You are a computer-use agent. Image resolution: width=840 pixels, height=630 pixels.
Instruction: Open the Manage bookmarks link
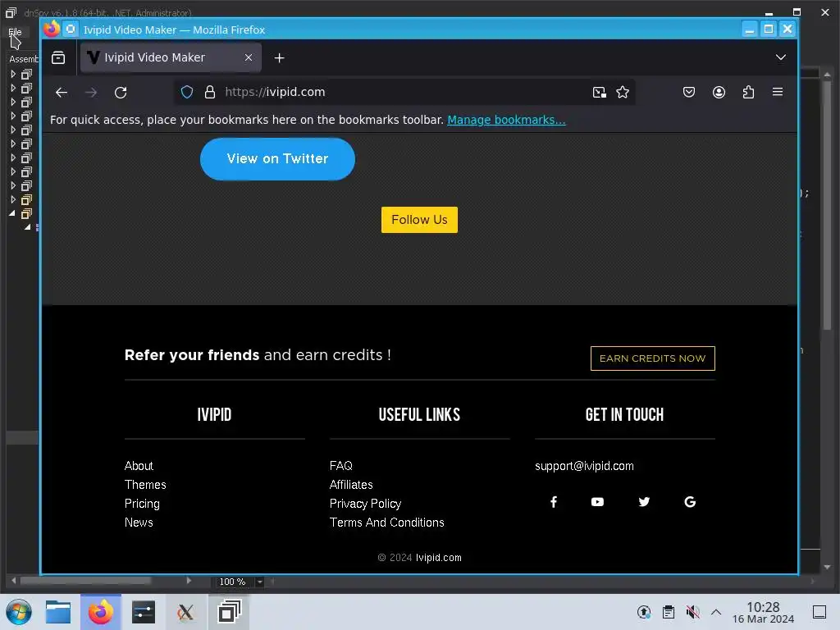(x=506, y=120)
